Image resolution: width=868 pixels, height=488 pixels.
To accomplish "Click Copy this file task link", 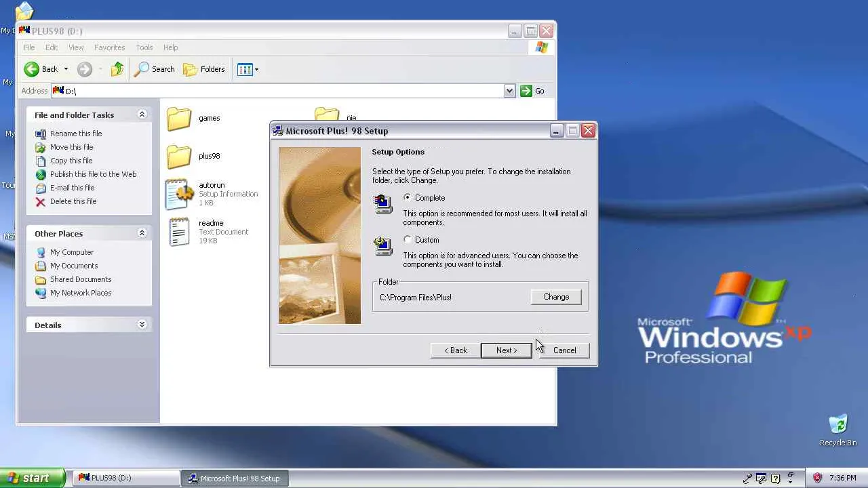I will [x=71, y=161].
